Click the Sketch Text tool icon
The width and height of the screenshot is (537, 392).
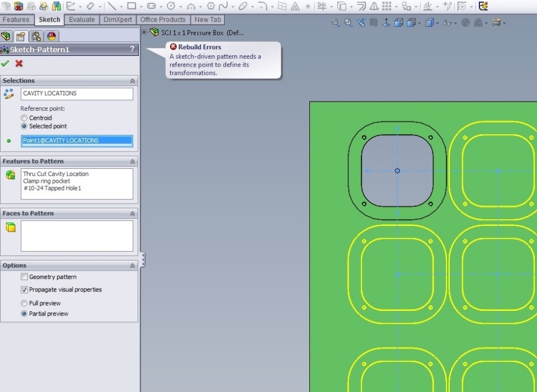(295, 6)
